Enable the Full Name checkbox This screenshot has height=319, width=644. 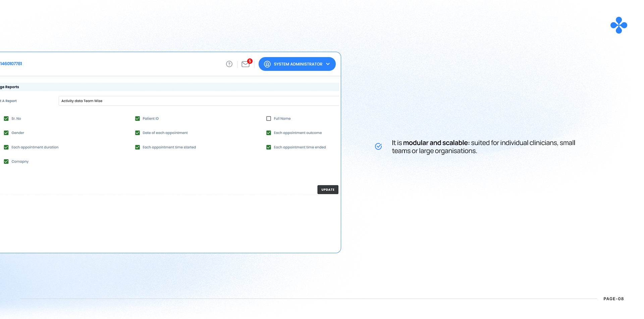[x=269, y=119]
